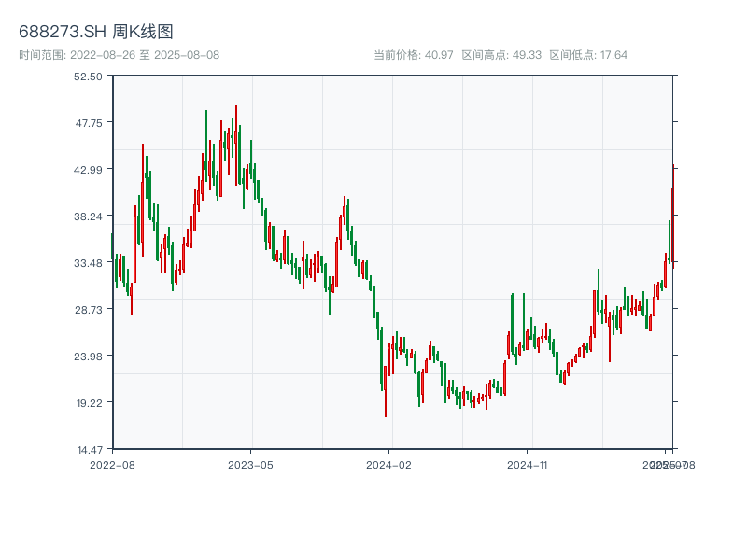Select the chart title 688273.SH 周K线图

[x=96, y=32]
